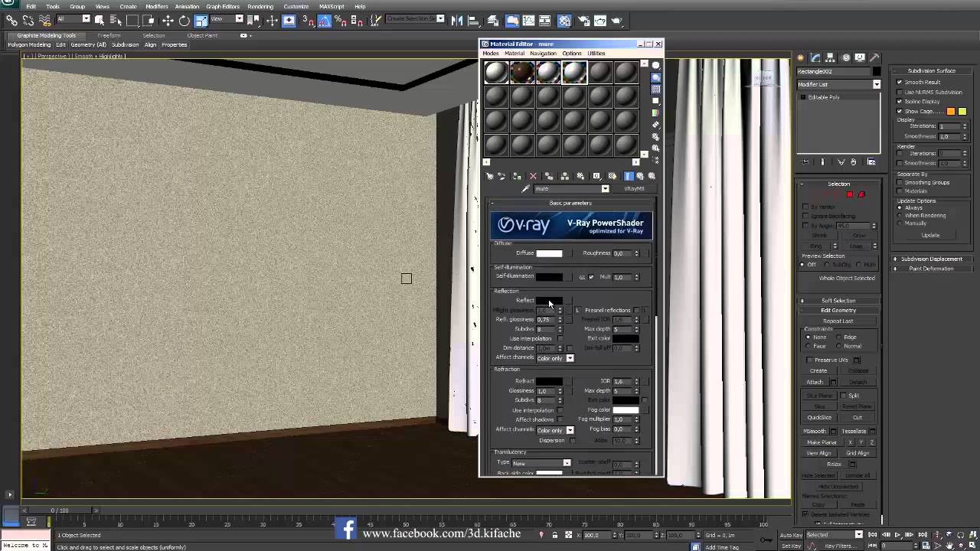This screenshot has width=980, height=551.
Task: Open the Modifiers menu
Action: 157,6
